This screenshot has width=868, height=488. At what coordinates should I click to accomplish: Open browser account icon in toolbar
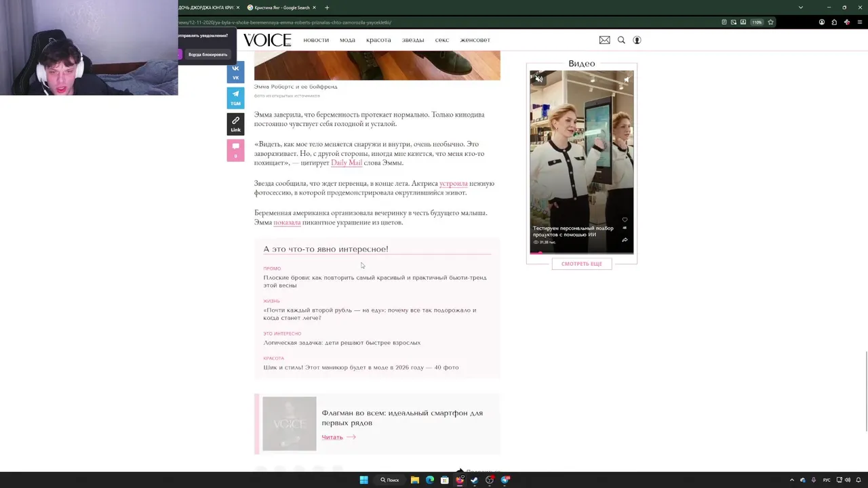(822, 22)
